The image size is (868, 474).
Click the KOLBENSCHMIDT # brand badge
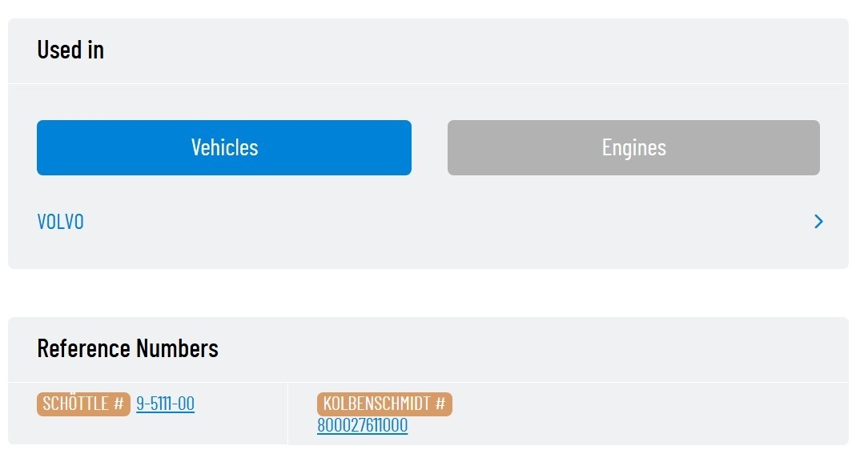(x=384, y=404)
